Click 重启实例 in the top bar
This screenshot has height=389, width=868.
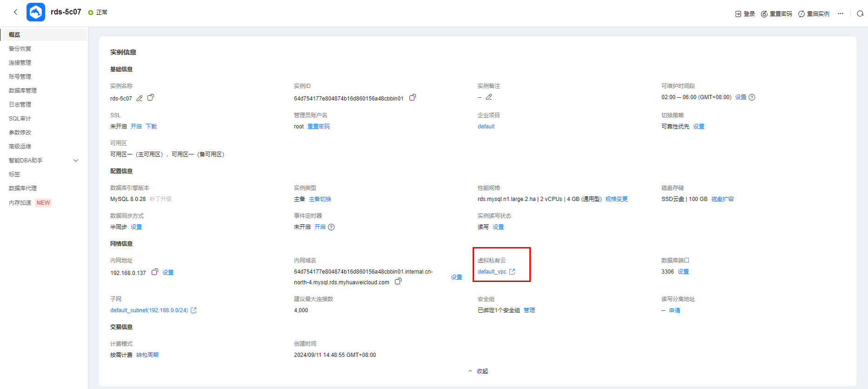814,14
